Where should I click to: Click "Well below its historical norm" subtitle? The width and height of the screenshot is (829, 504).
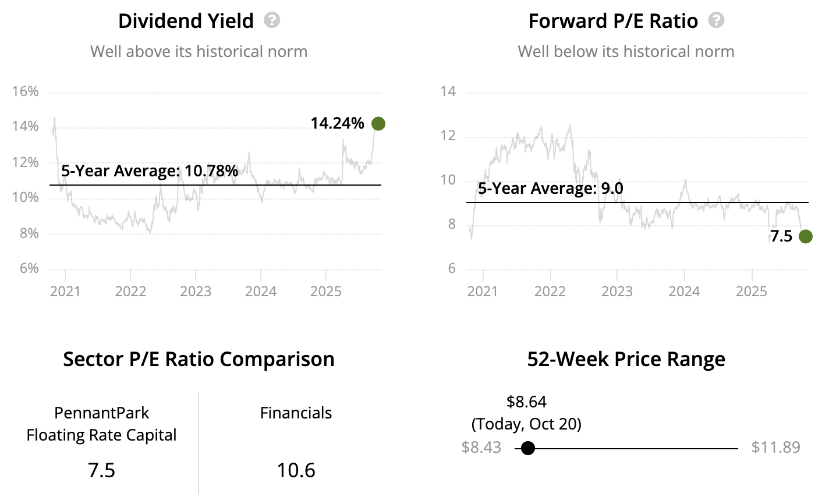[626, 52]
